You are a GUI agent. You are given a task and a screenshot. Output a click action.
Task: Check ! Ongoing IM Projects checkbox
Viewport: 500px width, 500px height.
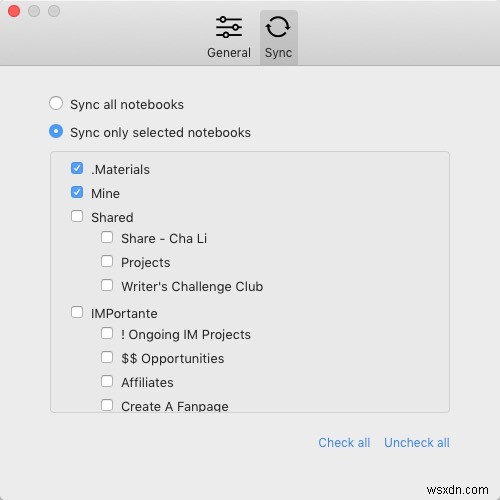tap(107, 333)
